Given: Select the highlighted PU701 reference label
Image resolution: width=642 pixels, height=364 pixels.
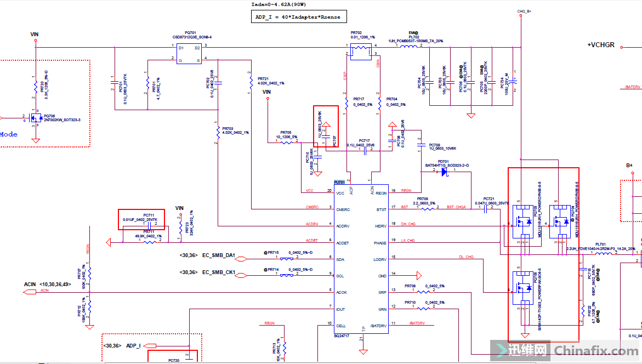Looking at the screenshot, I should [x=339, y=182].
